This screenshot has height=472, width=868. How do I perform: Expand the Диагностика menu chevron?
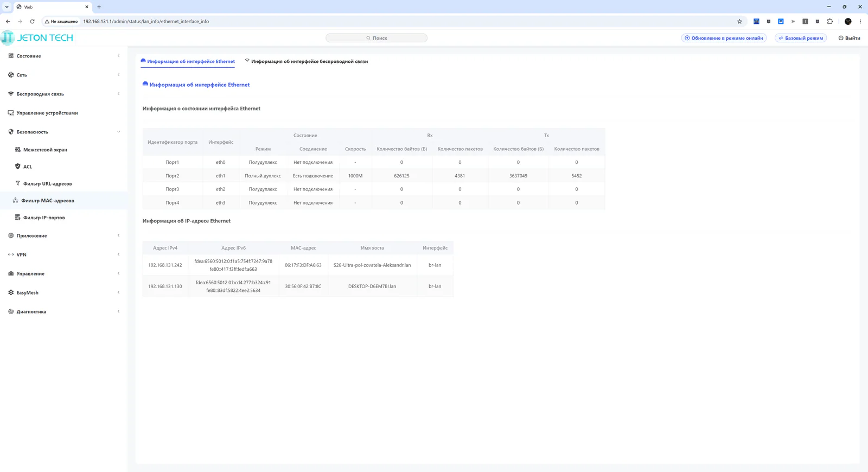point(119,311)
